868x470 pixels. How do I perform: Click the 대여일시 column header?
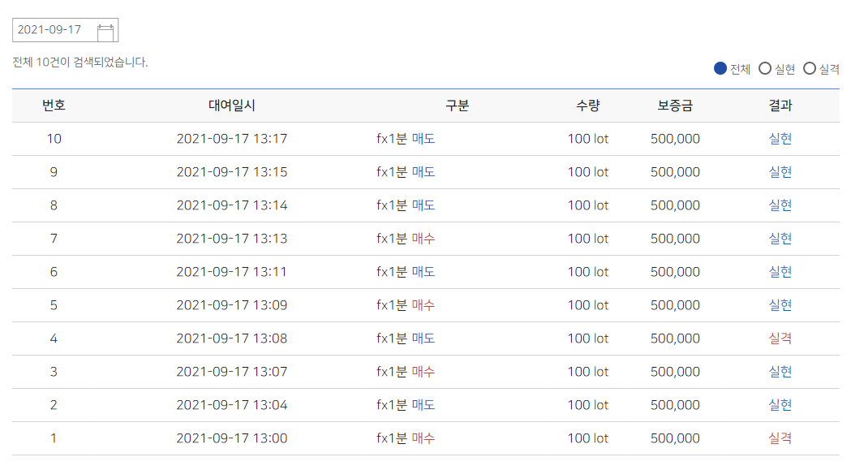coord(232,106)
